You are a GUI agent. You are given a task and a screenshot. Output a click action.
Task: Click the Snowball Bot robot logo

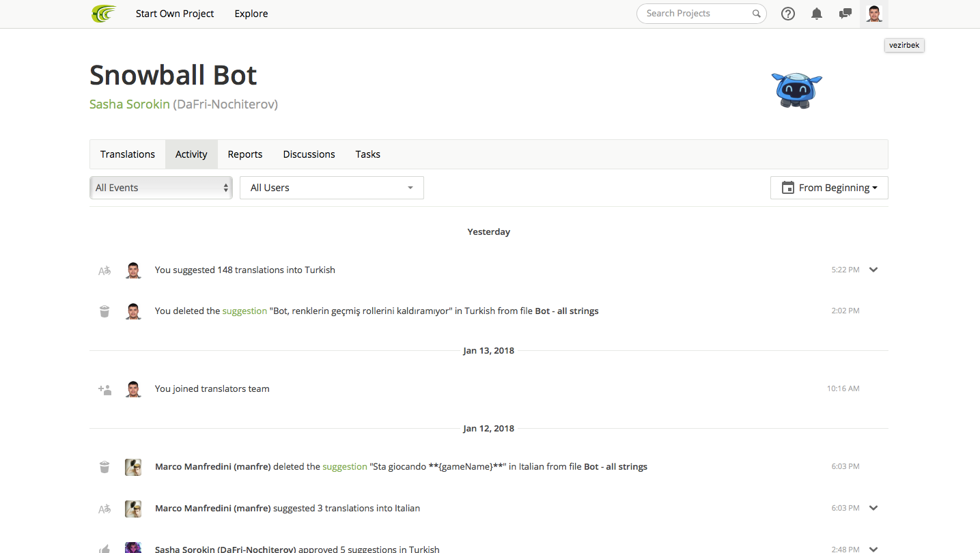(x=797, y=90)
